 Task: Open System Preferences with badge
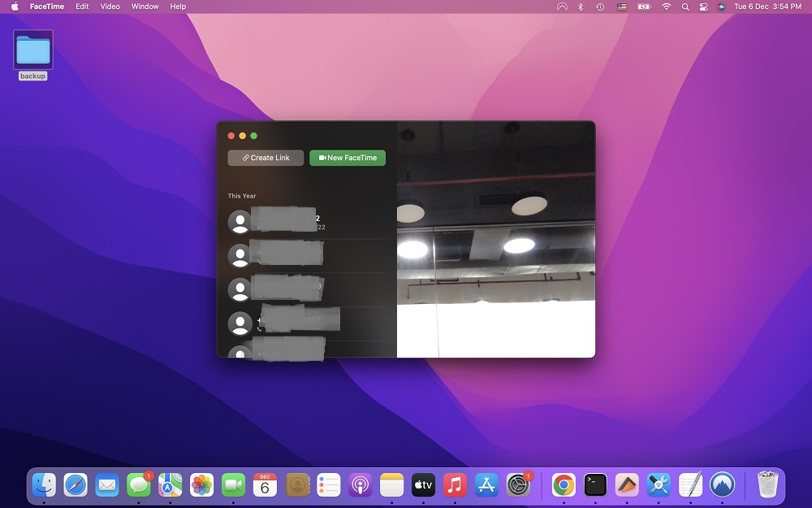[x=518, y=485]
